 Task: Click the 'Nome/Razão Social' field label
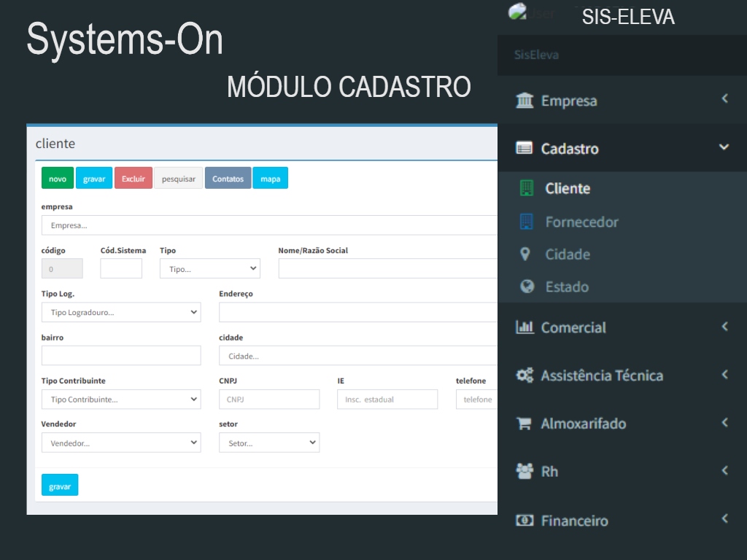313,251
